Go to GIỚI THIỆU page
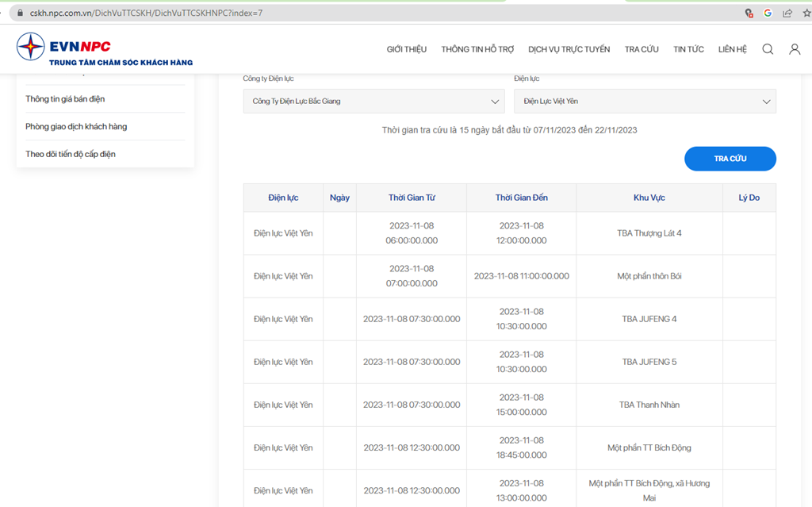812x507 pixels. [x=407, y=49]
